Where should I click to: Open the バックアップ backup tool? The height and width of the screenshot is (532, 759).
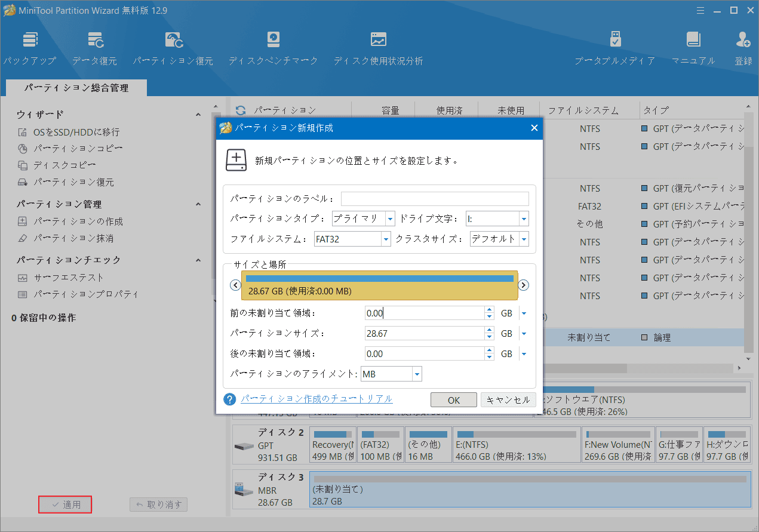(x=30, y=48)
